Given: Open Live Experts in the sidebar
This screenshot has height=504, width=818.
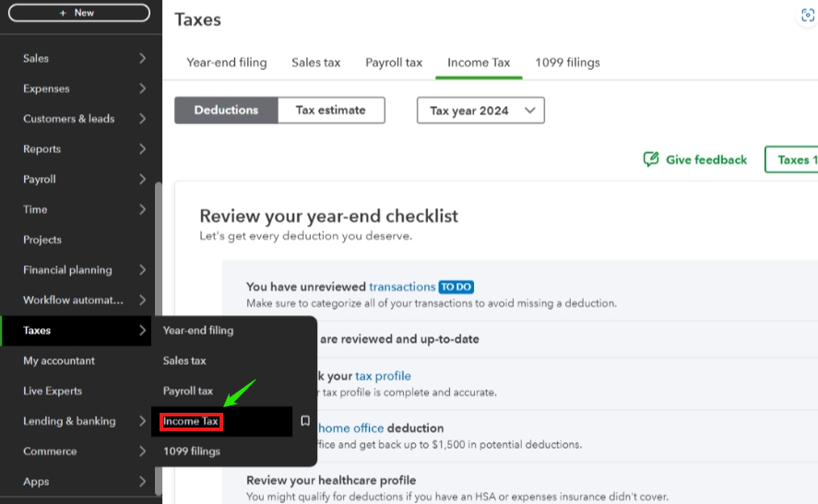Looking at the screenshot, I should click(x=53, y=391).
